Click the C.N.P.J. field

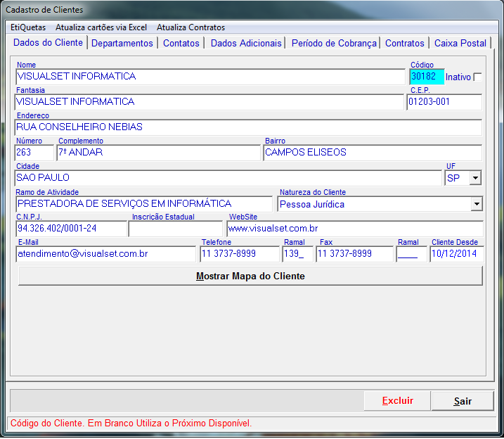coord(72,229)
